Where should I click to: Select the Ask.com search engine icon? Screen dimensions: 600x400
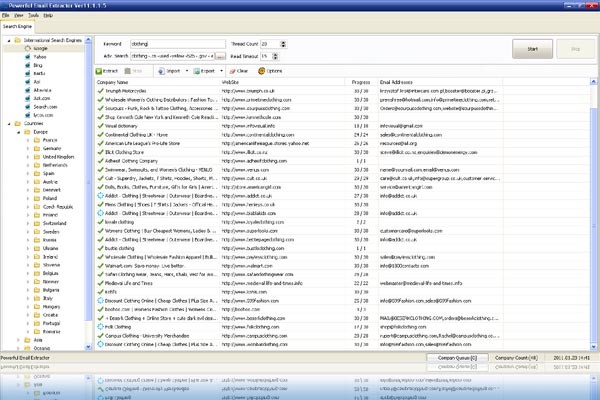tap(28, 98)
